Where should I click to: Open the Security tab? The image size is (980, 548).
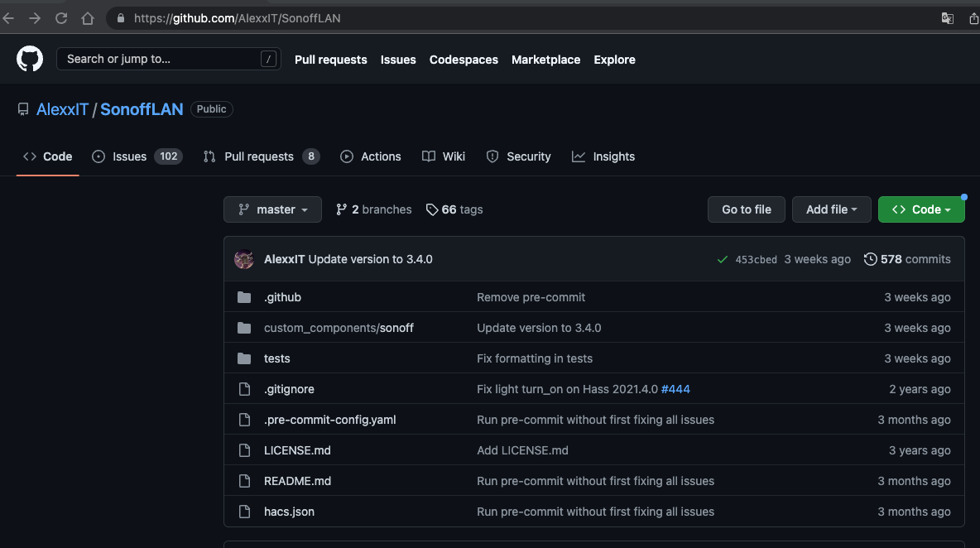tap(519, 156)
